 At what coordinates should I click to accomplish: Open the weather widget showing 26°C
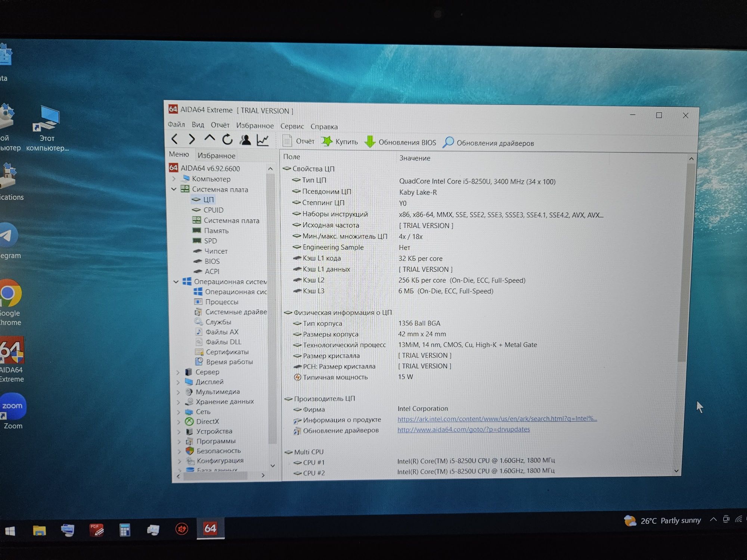point(663,520)
